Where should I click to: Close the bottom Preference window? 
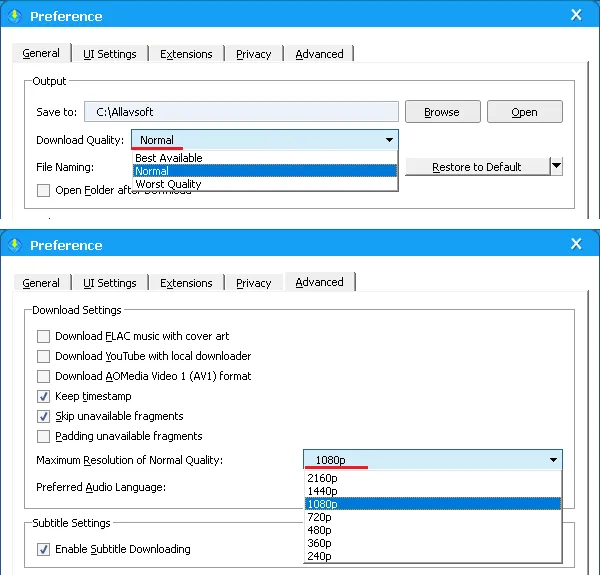tap(576, 244)
